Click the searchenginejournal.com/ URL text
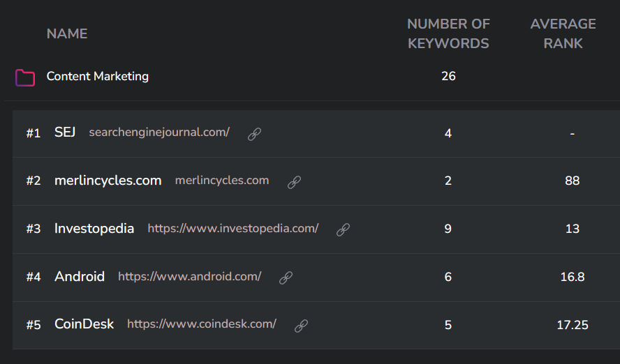This screenshot has width=620, height=364. coord(159,132)
